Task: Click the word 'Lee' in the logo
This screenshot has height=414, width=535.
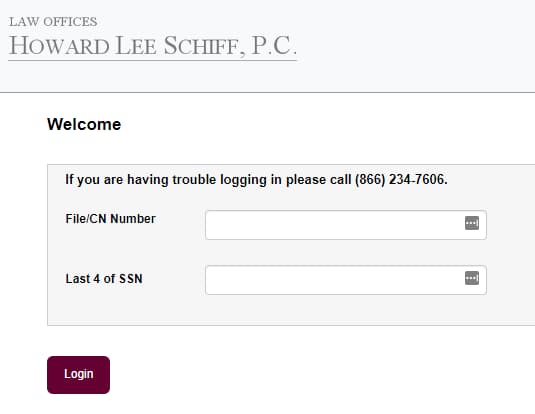Action: click(136, 46)
